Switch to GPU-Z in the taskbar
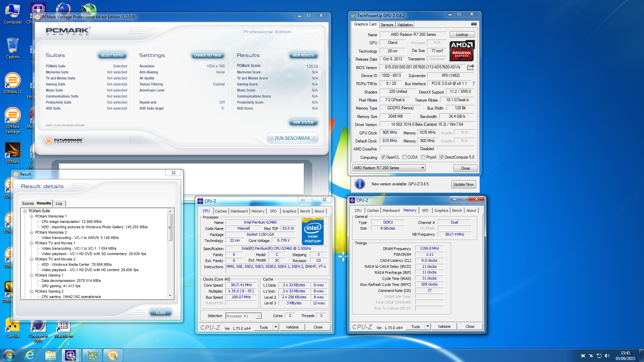 pos(92,355)
